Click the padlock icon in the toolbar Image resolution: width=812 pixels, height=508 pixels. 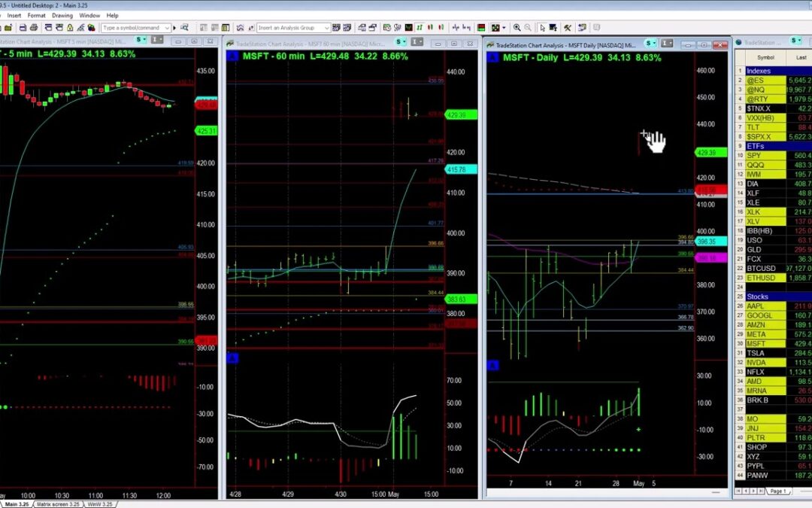pyautogui.click(x=70, y=28)
